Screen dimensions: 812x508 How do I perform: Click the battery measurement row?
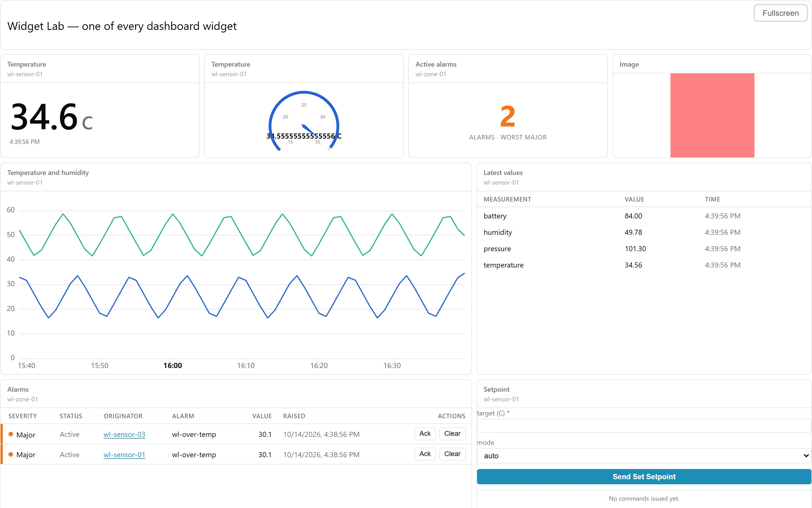[x=644, y=216]
